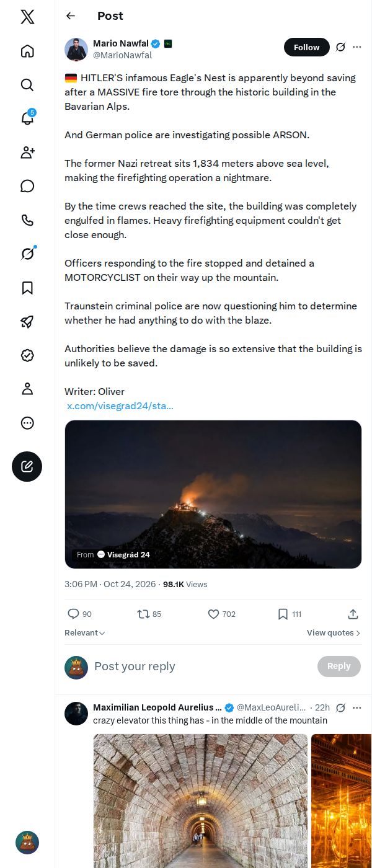Click the compose post button
The height and width of the screenshot is (868, 372).
pos(27,466)
